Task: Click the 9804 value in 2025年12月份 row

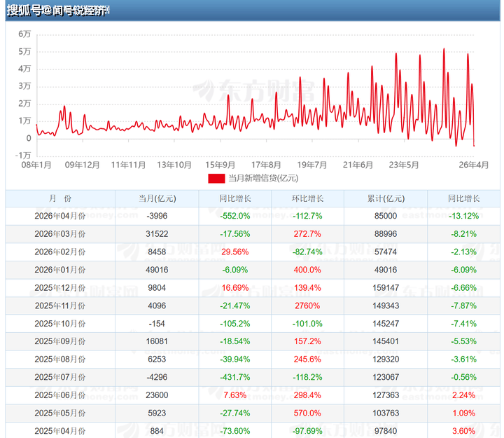Action: point(157,288)
